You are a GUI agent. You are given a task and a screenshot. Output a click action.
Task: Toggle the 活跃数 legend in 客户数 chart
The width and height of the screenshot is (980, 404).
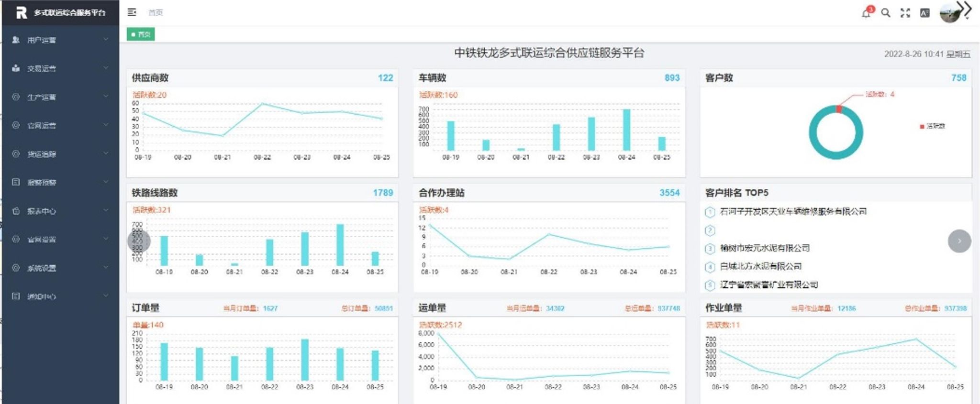pyautogui.click(x=932, y=126)
